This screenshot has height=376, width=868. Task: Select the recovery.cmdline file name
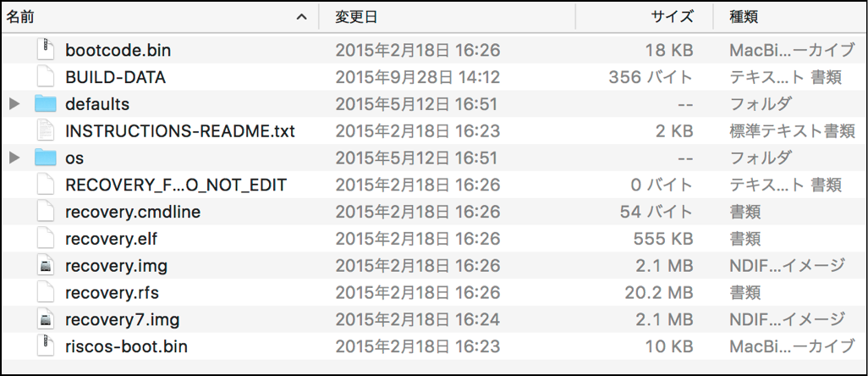coord(133,212)
